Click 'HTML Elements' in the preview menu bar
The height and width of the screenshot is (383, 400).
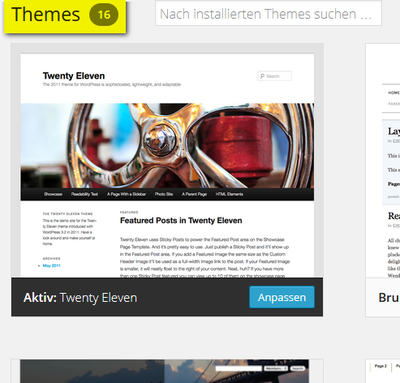[229, 194]
